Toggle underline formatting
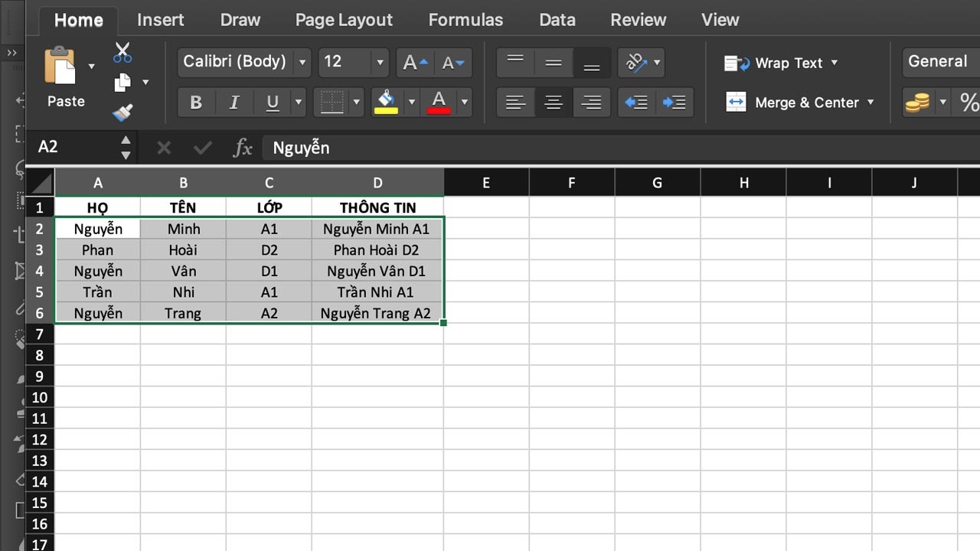Viewport: 980px width, 551px height. click(273, 102)
